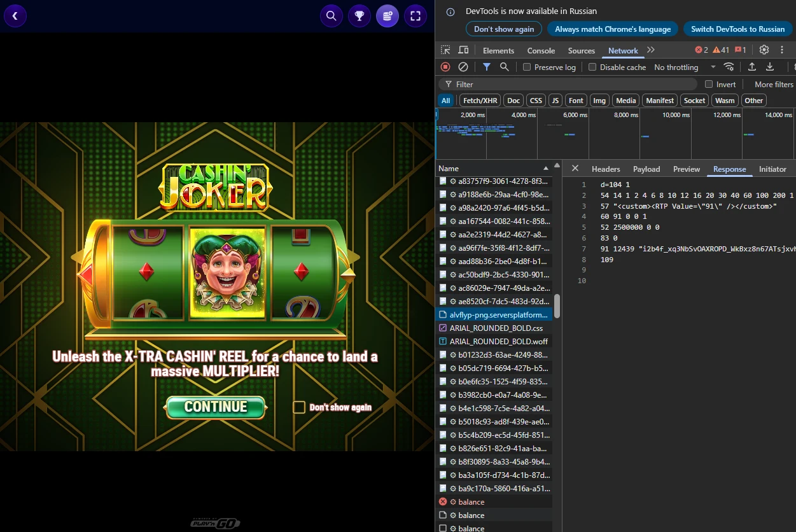Filter requests by Fetch/XHR

pyautogui.click(x=480, y=101)
